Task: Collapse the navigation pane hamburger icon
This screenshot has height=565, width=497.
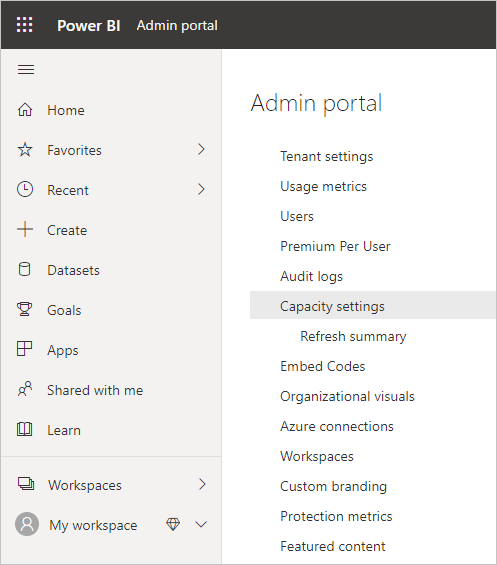Action: click(26, 69)
